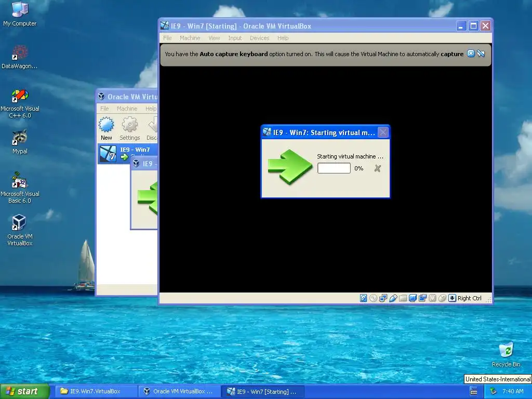Open the Windows start menu

tap(24, 392)
